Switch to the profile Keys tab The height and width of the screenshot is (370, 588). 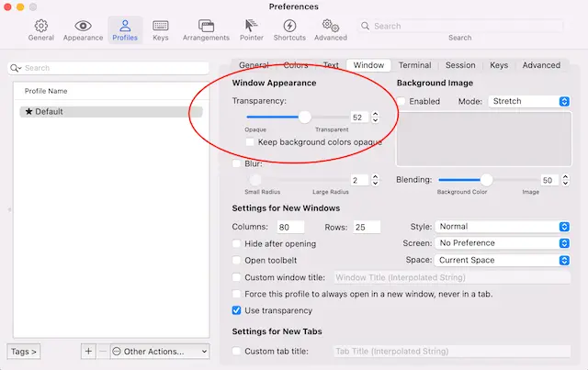(499, 65)
